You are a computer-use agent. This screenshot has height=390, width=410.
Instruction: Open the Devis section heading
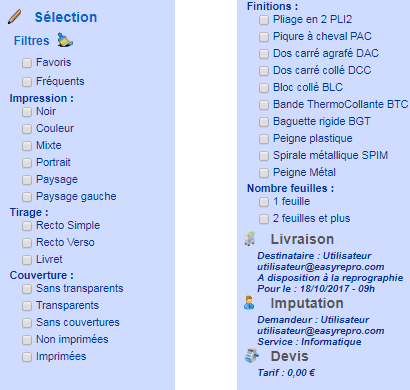[x=289, y=356]
